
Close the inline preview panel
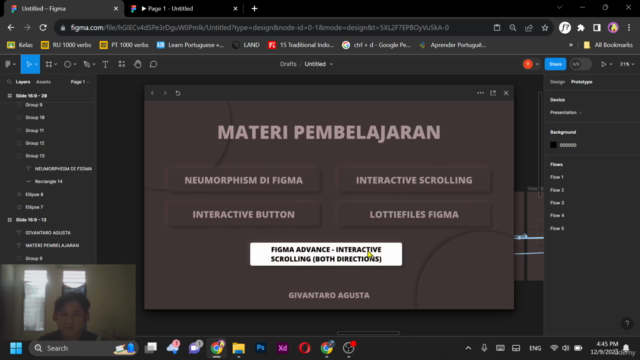[506, 93]
